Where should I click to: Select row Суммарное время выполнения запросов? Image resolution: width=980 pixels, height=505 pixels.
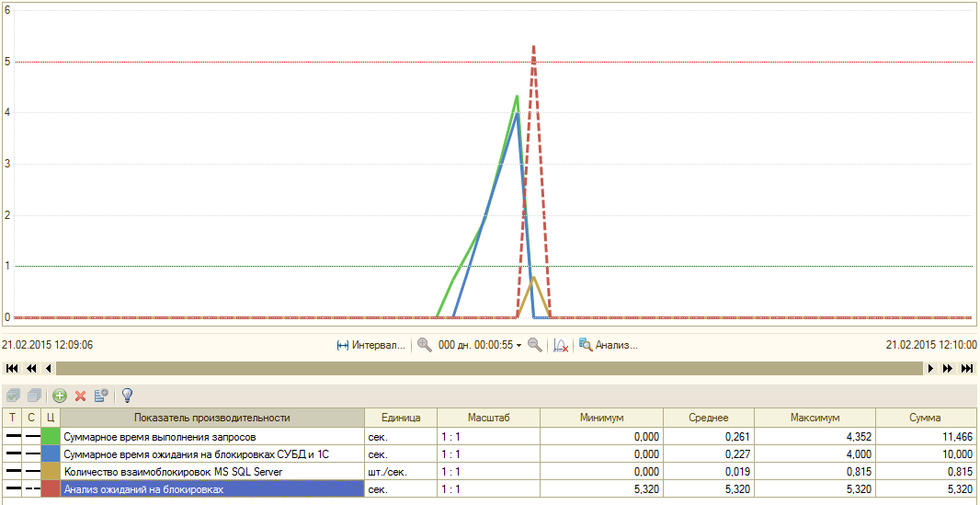click(x=489, y=436)
